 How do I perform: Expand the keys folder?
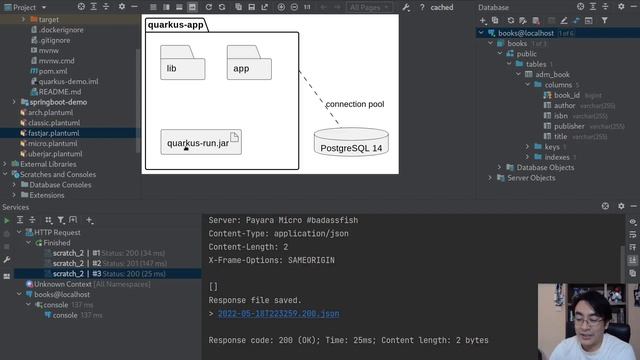coord(527,147)
